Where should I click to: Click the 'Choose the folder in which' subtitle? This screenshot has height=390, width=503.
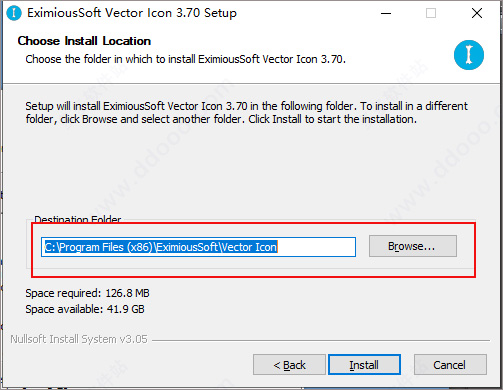coord(185,59)
